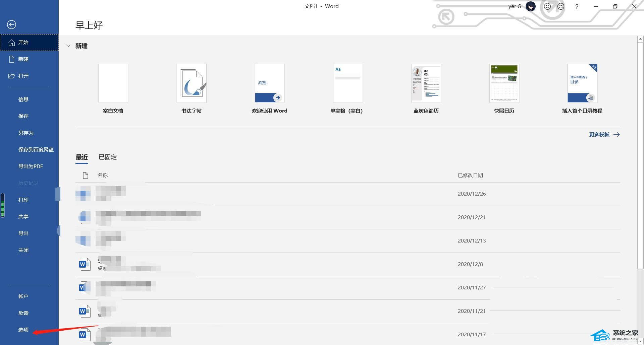The image size is (644, 345).
Task: Click the document icon in list header
Action: [85, 176]
